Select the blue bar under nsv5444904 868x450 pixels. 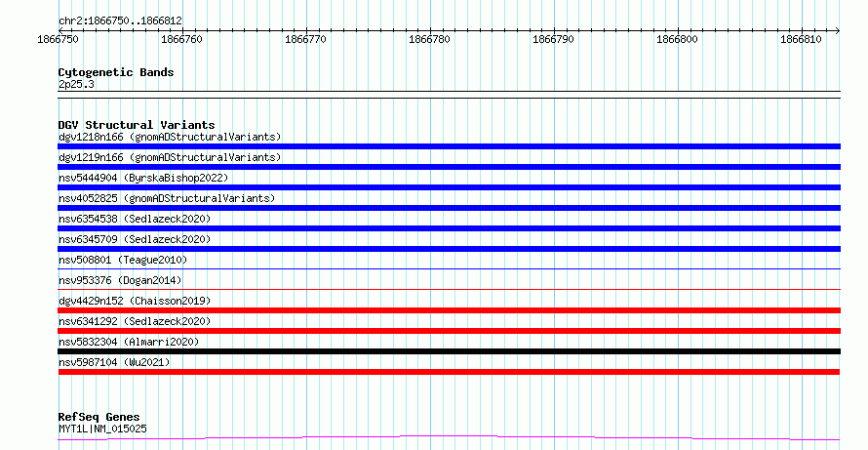[x=449, y=187]
